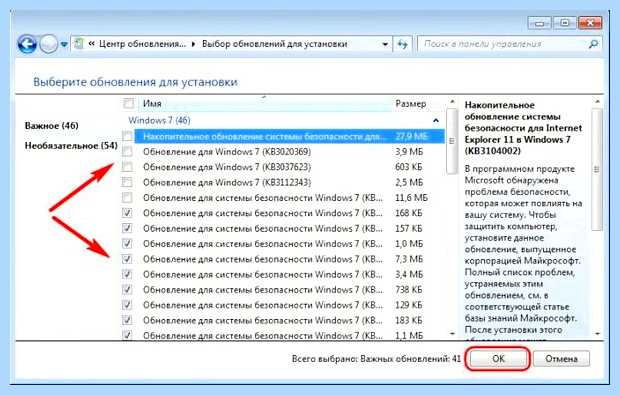The height and width of the screenshot is (395, 620).
Task: Click the 3,9 МБ size value
Action: point(409,152)
